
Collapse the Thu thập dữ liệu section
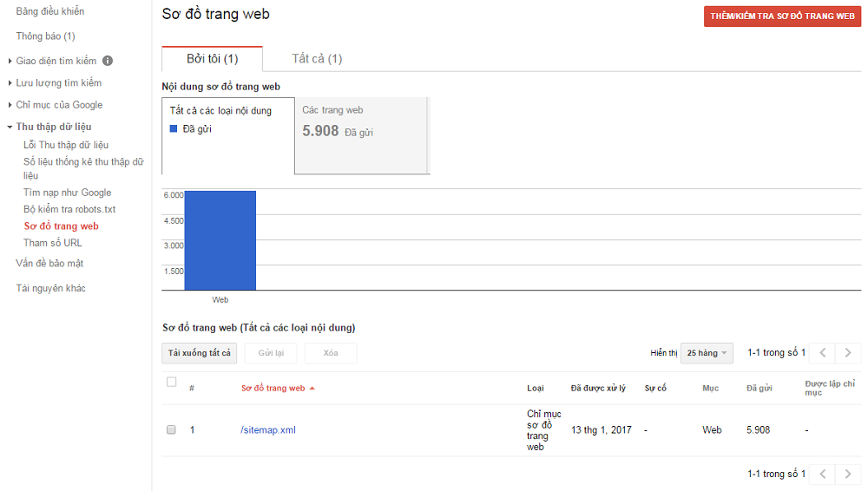point(10,127)
